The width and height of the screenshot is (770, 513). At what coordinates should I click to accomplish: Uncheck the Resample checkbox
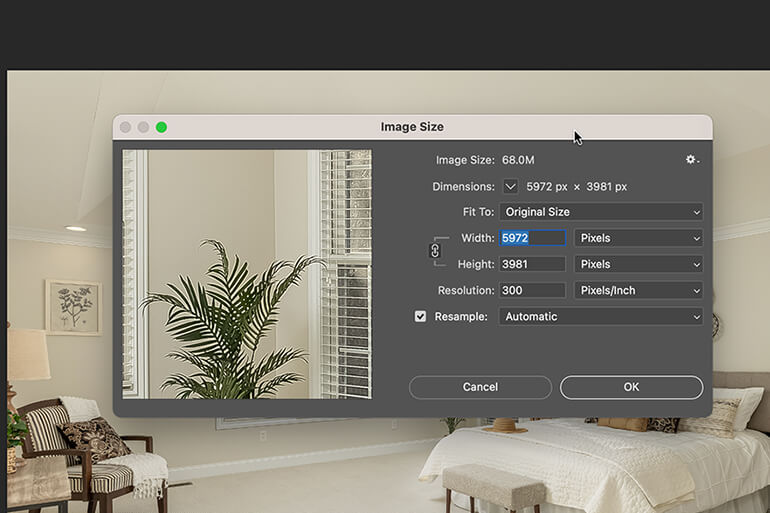click(420, 316)
